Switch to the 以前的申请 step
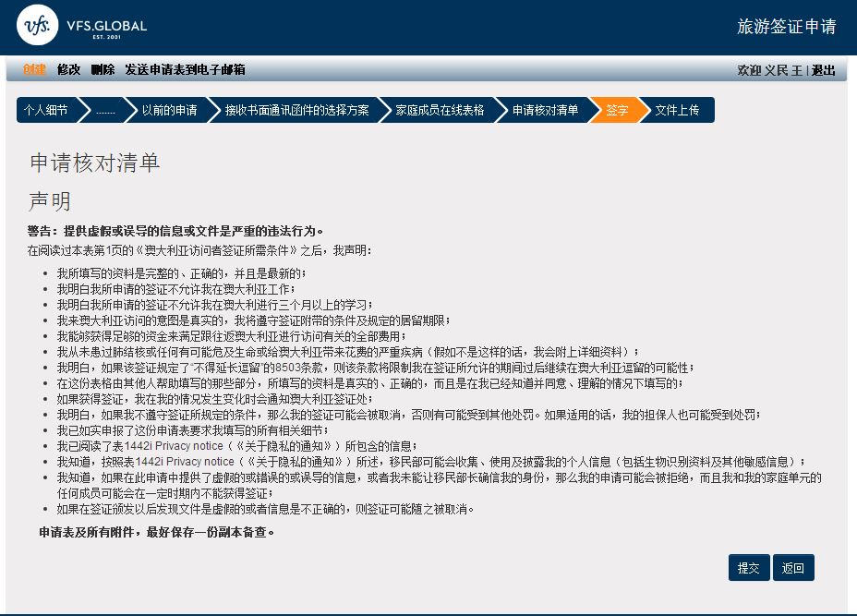Image resolution: width=857 pixels, height=616 pixels. pyautogui.click(x=169, y=110)
